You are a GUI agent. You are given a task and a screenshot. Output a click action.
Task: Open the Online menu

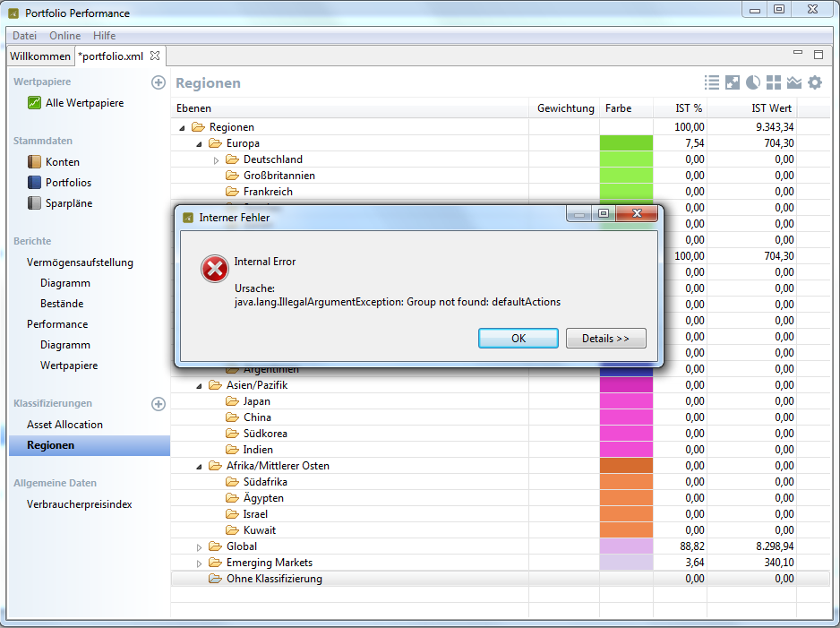(64, 35)
